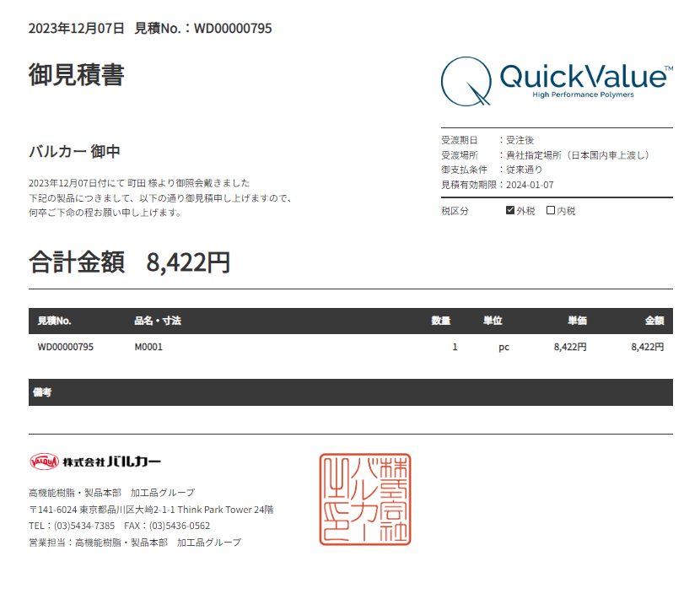Click the 御見積書 title tab
Viewport: 700px width, 594px height.
coord(75,75)
